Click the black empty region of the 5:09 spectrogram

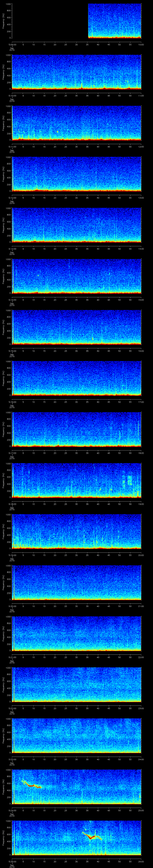pos(50,21)
